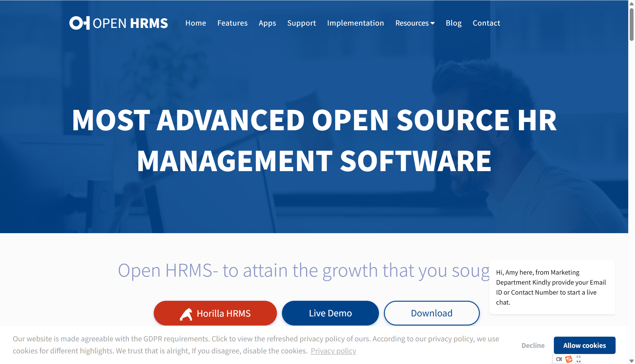
Task: Open the Home menu item
Action: pos(195,23)
